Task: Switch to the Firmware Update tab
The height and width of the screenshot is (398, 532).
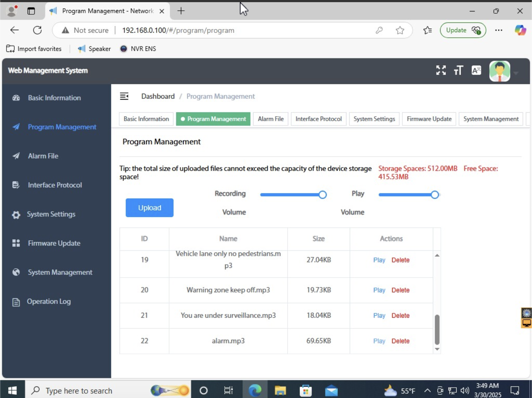Action: (429, 119)
